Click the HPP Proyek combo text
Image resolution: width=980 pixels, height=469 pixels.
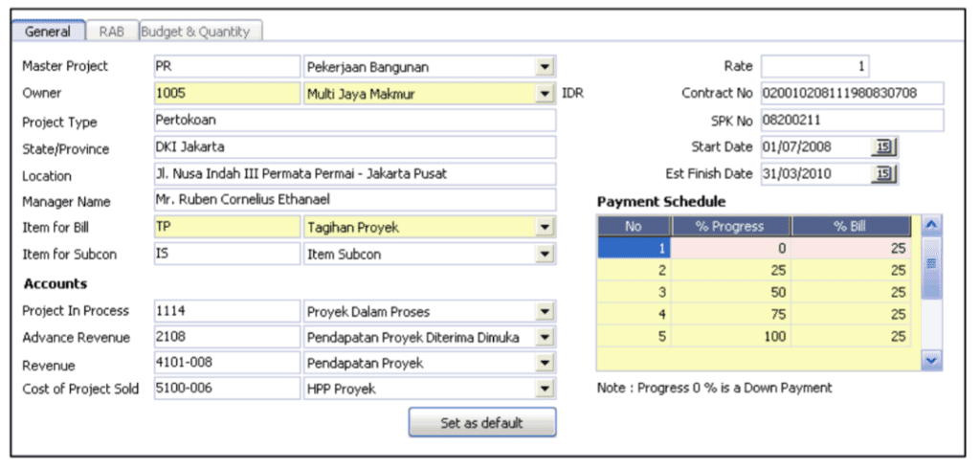point(342,390)
